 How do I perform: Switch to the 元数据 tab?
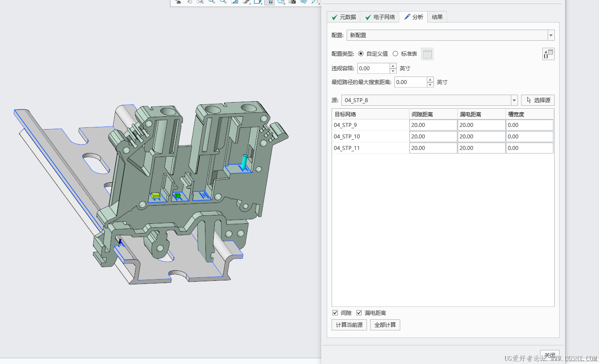344,17
